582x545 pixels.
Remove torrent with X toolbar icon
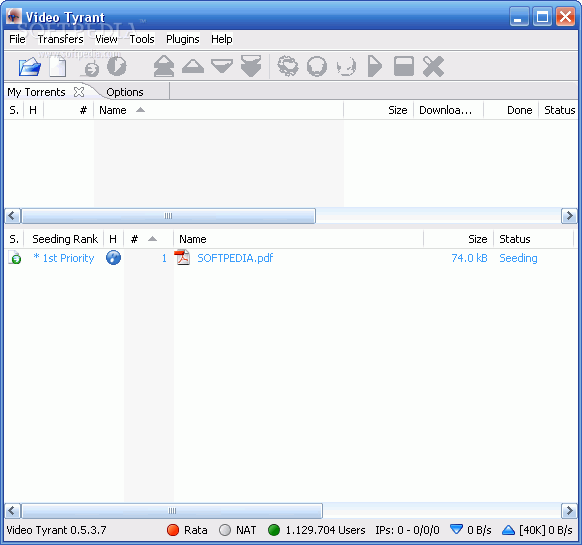click(433, 66)
